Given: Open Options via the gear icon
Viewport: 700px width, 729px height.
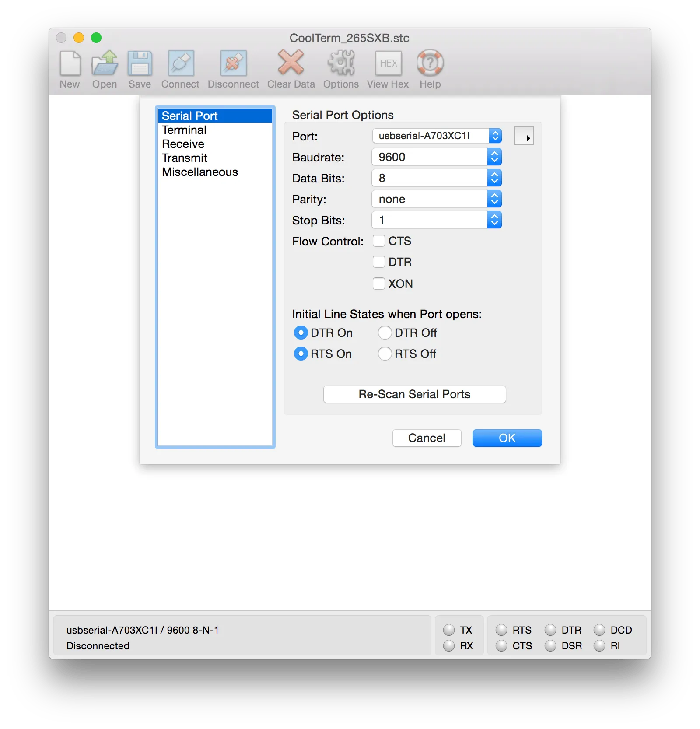Looking at the screenshot, I should pyautogui.click(x=341, y=63).
